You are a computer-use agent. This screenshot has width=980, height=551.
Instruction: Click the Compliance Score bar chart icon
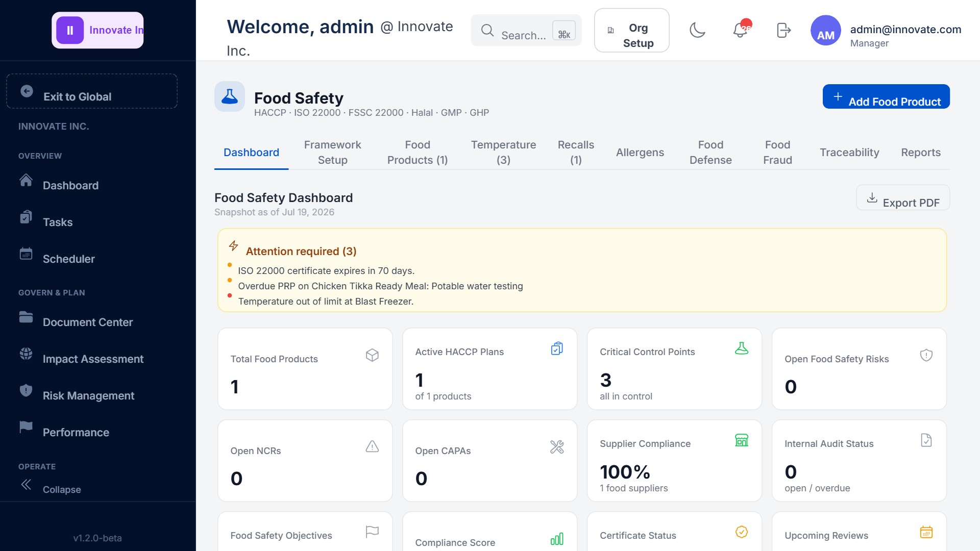(557, 539)
